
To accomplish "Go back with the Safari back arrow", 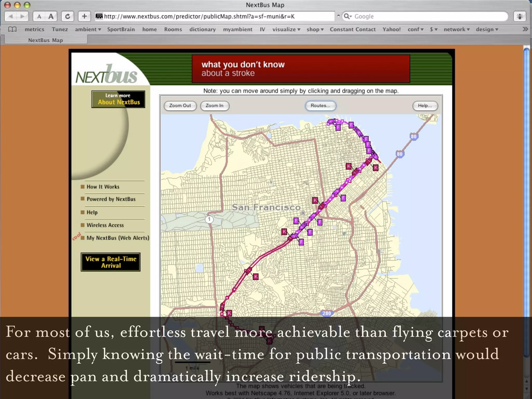I will [x=11, y=16].
